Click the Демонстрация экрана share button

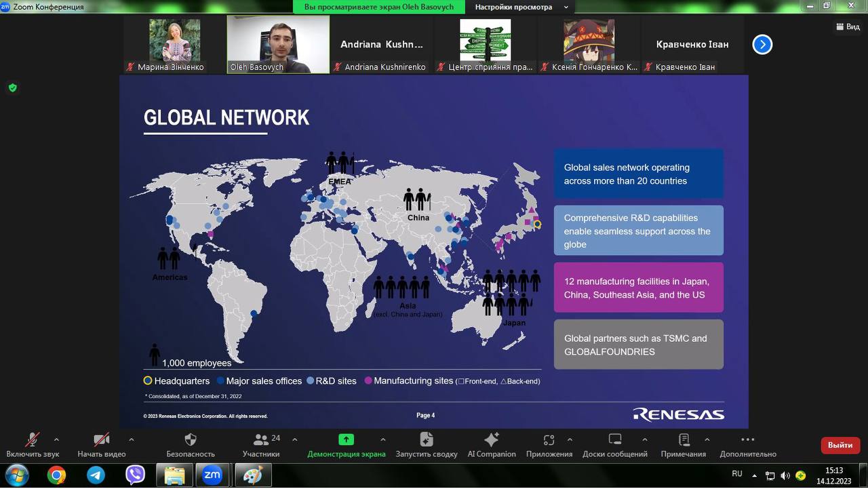point(346,440)
